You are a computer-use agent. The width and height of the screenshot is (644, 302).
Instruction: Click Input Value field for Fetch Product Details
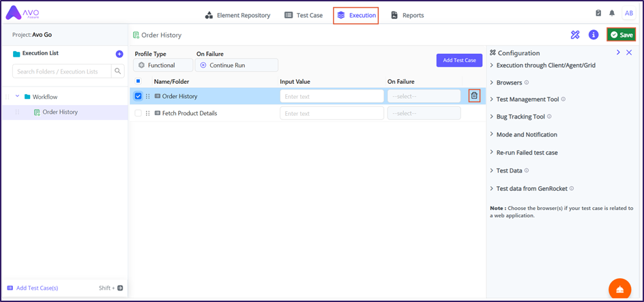332,113
